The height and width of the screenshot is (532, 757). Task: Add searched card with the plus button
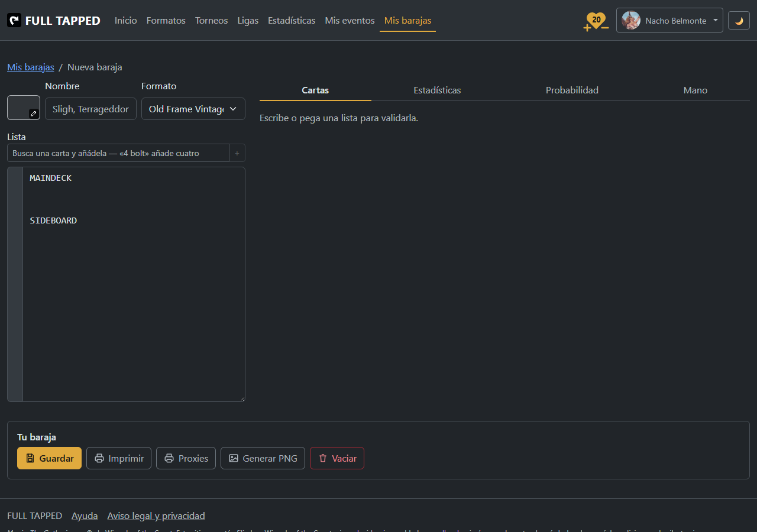(x=237, y=153)
